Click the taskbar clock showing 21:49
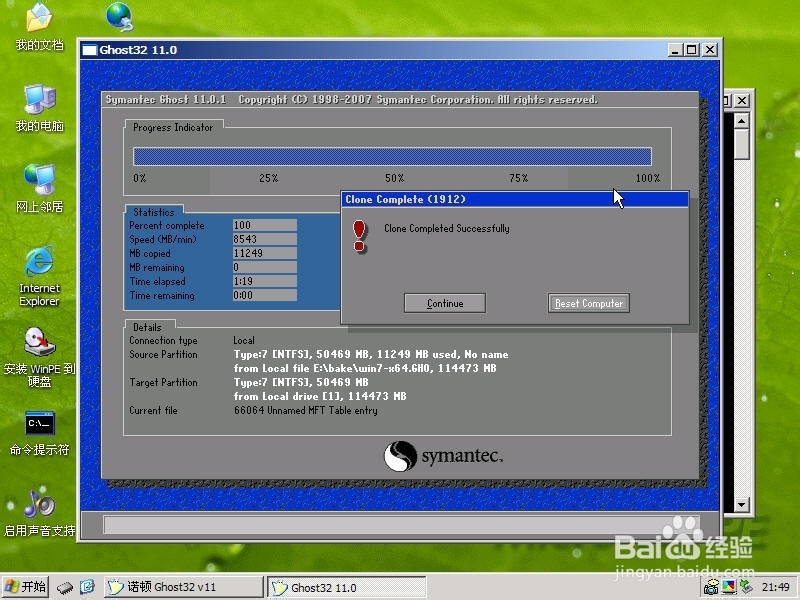The image size is (800, 600). [x=776, y=587]
